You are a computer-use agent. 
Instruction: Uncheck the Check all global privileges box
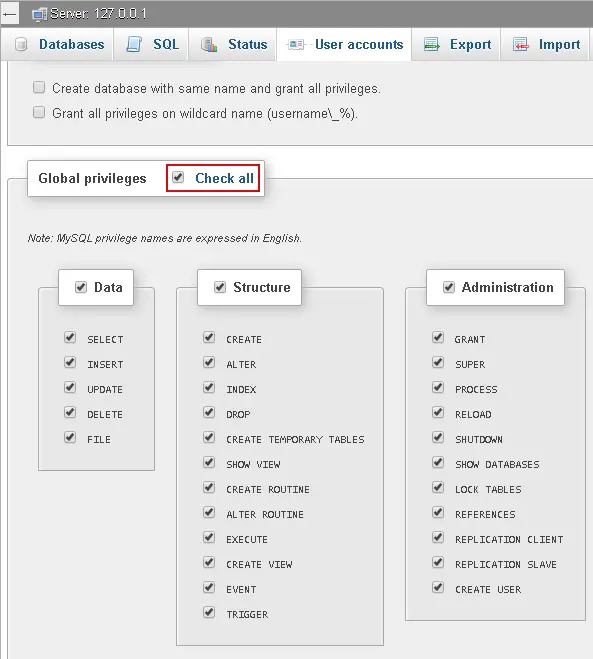(x=178, y=177)
